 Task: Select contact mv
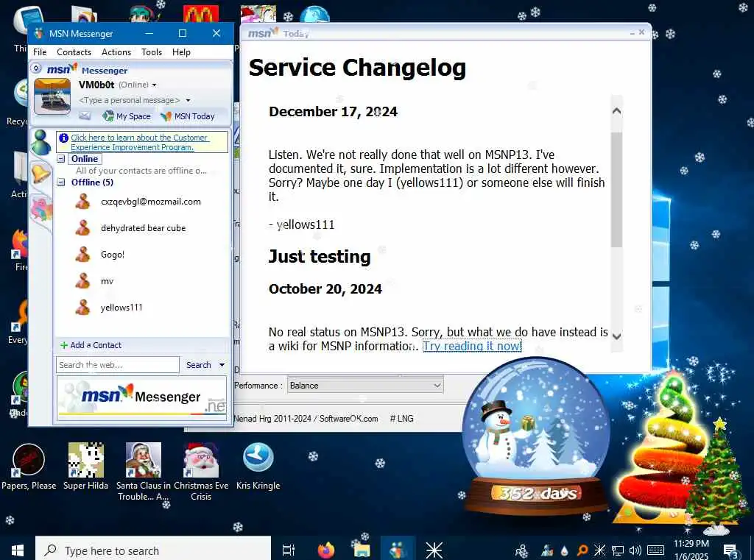107,281
